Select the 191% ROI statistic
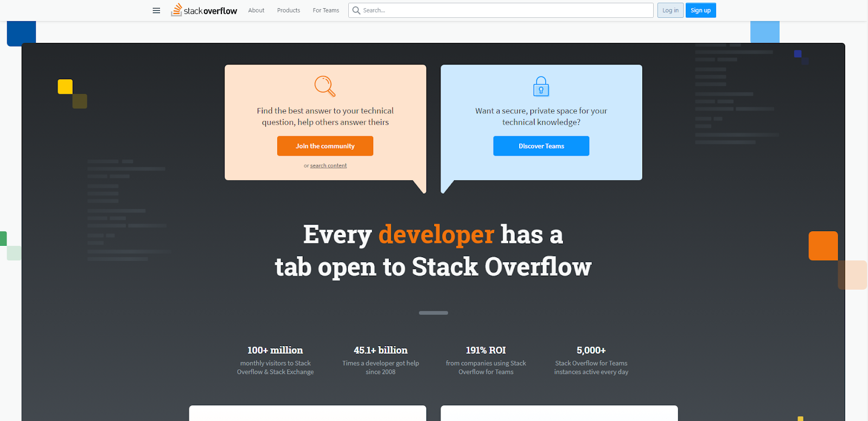Viewport: 868px width, 421px height. click(x=486, y=350)
